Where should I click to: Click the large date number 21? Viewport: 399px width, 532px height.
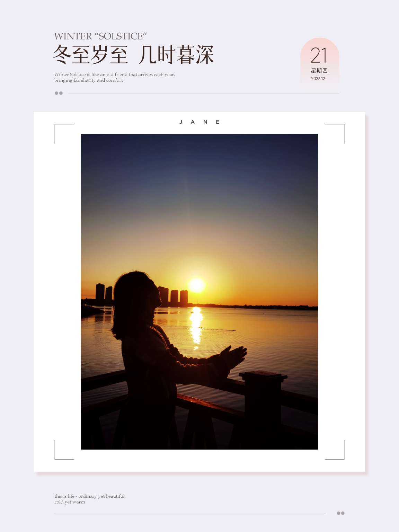[x=319, y=55]
